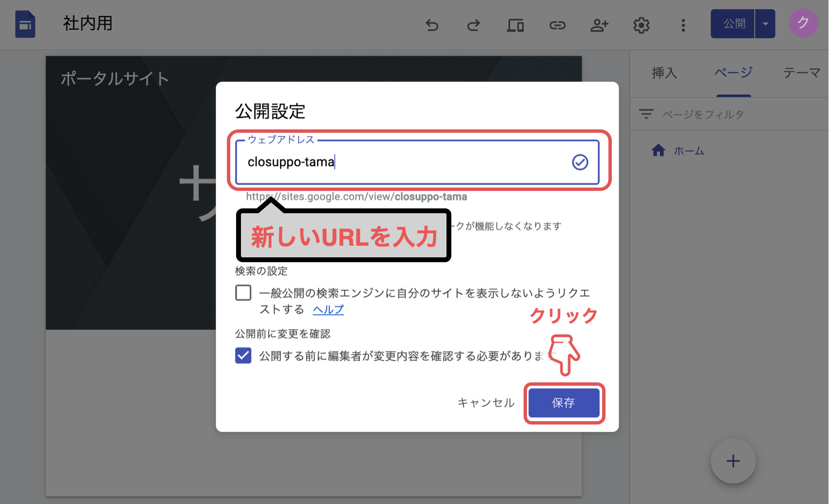This screenshot has height=504, width=829.
Task: Click the redo arrow in the toolbar
Action: (474, 25)
